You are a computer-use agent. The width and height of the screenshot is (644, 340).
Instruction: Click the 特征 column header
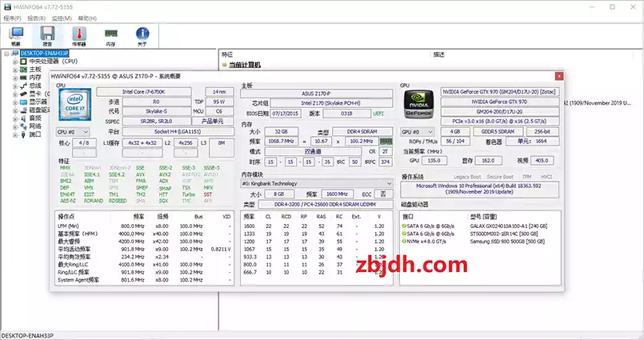(227, 54)
